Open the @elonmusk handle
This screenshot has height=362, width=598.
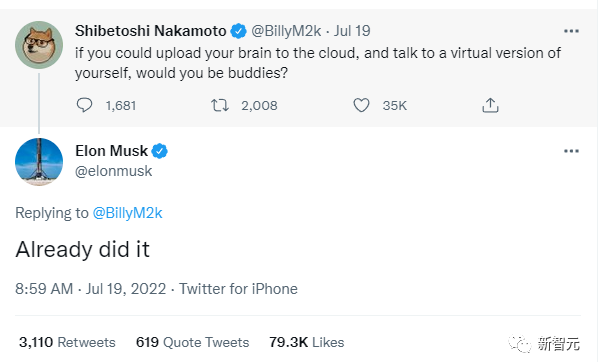pyautogui.click(x=114, y=171)
